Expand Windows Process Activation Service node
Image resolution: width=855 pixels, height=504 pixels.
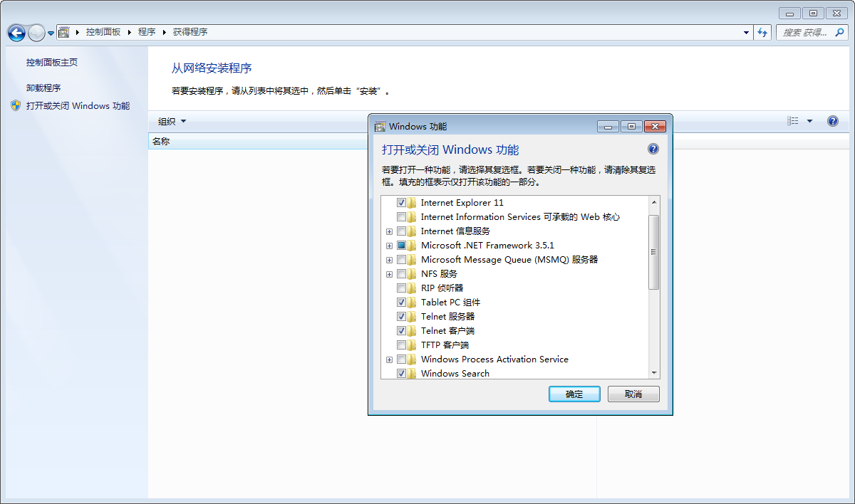tap(389, 359)
